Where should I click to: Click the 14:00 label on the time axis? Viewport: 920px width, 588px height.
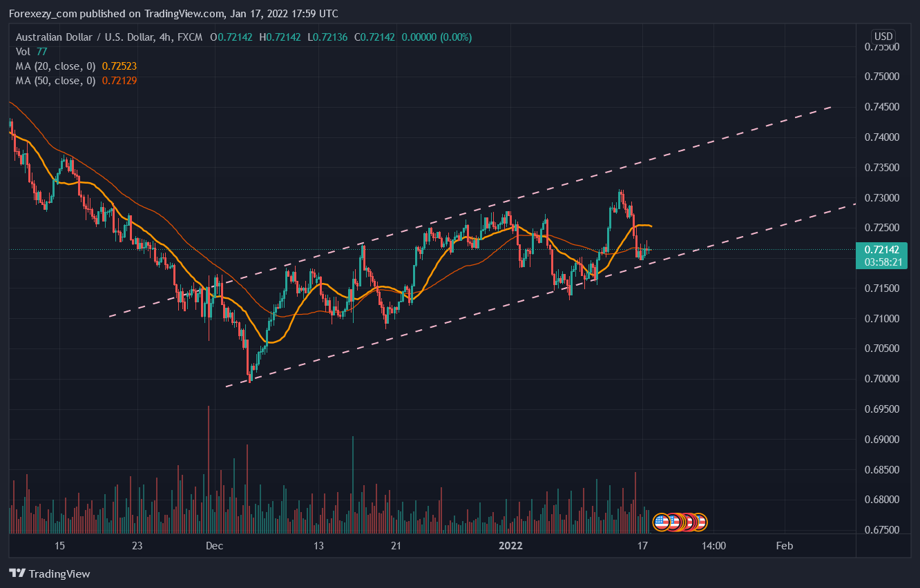point(713,546)
